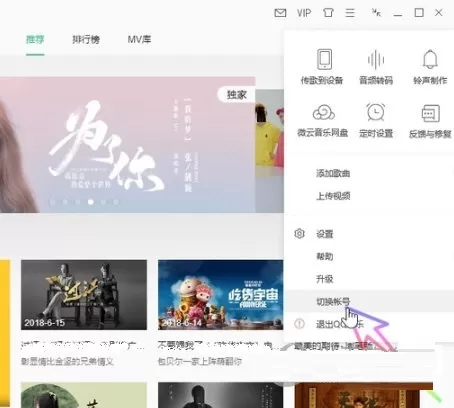Switch to the 排行榜 tab
Image resolution: width=454 pixels, height=408 pixels.
(86, 39)
